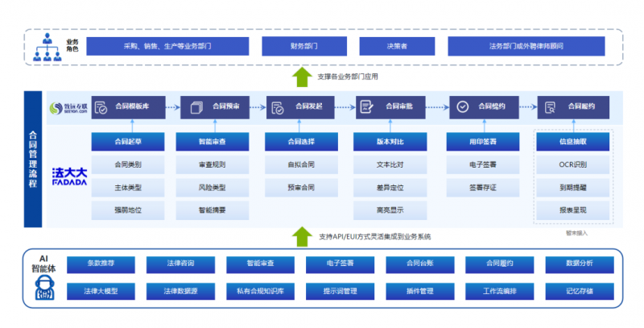The image size is (644, 328).
Task: Select the 合同预审 document icon
Action: click(190, 107)
